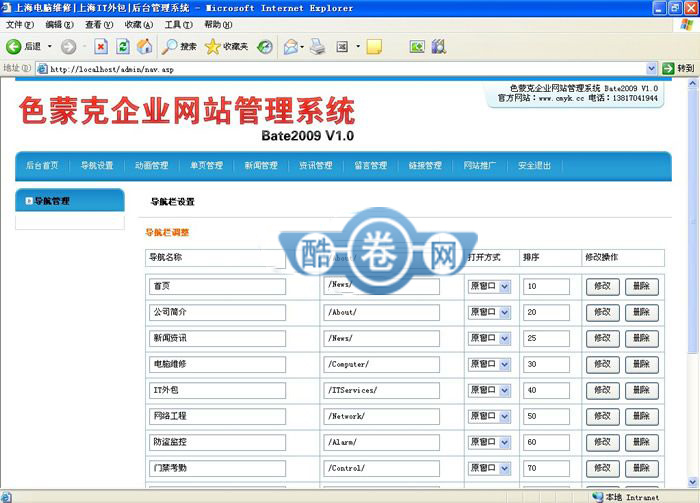Click 修改 button for 首页 row
Viewport: 700px width, 503px height.
[603, 287]
